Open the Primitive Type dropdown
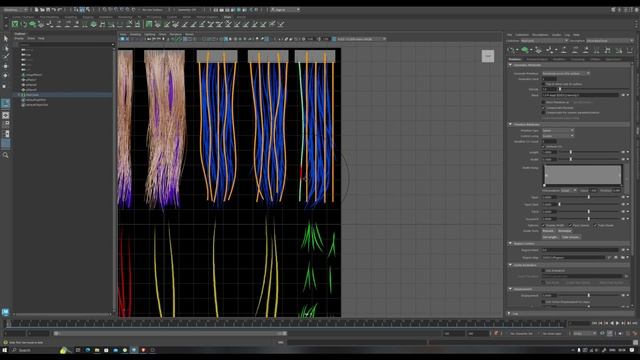Viewport: 640px width, 360px height. point(558,131)
